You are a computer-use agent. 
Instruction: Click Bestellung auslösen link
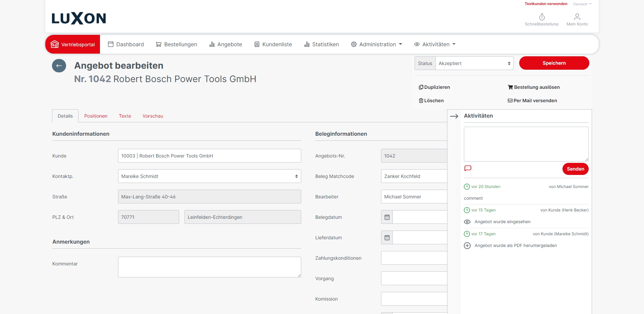click(x=534, y=87)
